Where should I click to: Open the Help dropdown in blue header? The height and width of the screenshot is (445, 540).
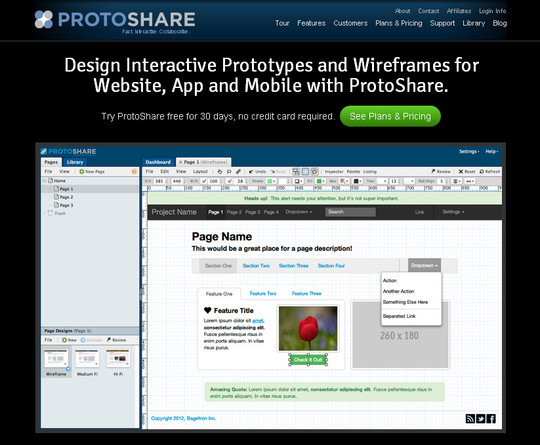[492, 152]
